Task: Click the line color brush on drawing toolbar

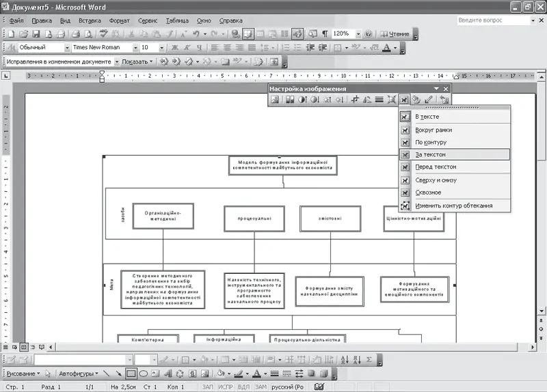Action: [239, 374]
